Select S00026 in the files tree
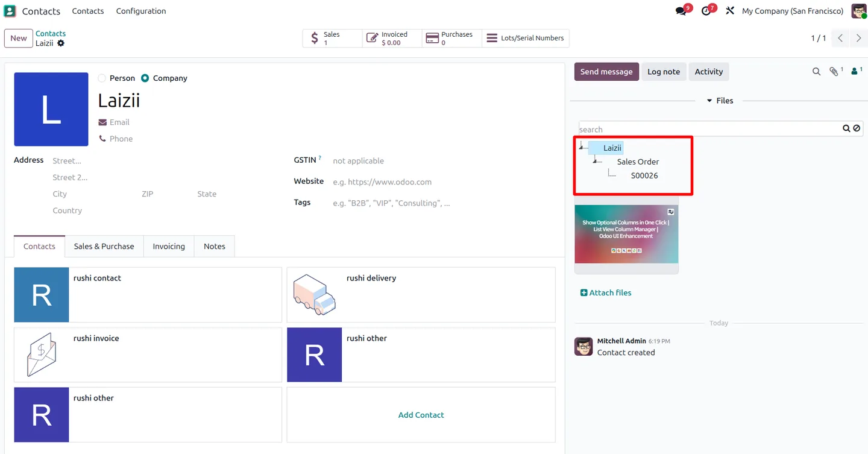Screen dimensions: 868x454 tap(644, 175)
